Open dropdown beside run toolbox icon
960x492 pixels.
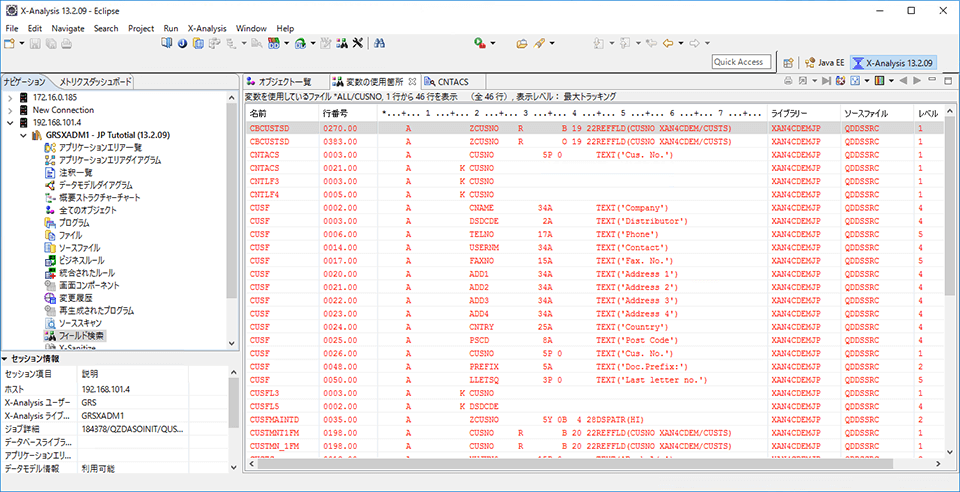[x=492, y=43]
